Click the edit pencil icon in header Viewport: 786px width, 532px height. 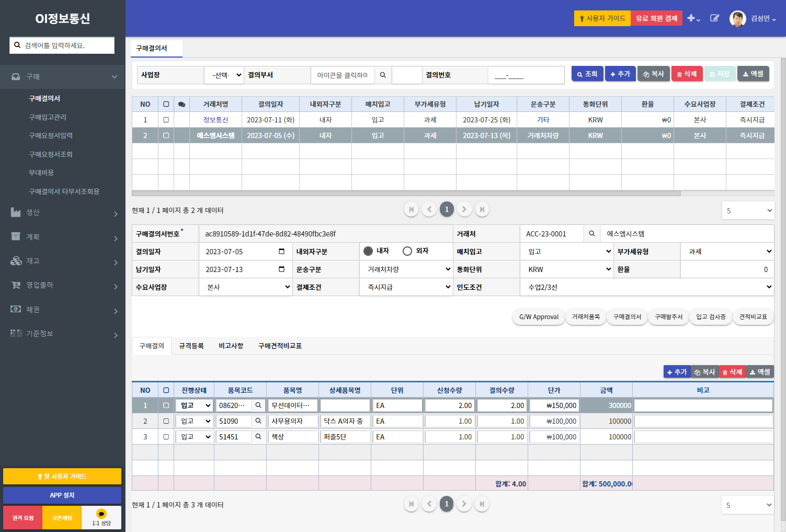coord(714,18)
